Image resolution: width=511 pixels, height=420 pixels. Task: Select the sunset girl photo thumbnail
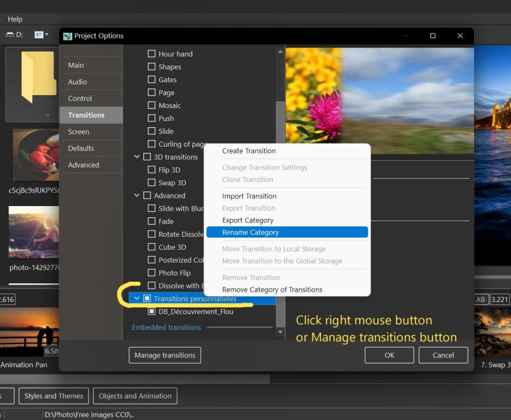34,232
